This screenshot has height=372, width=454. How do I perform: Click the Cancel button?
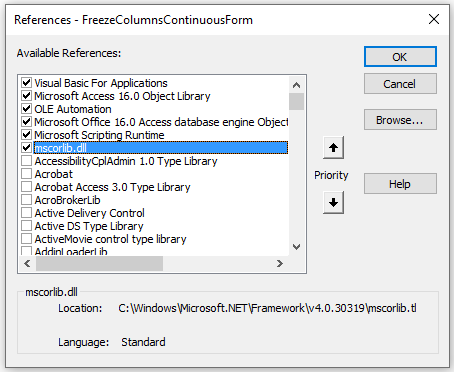pyautogui.click(x=400, y=84)
